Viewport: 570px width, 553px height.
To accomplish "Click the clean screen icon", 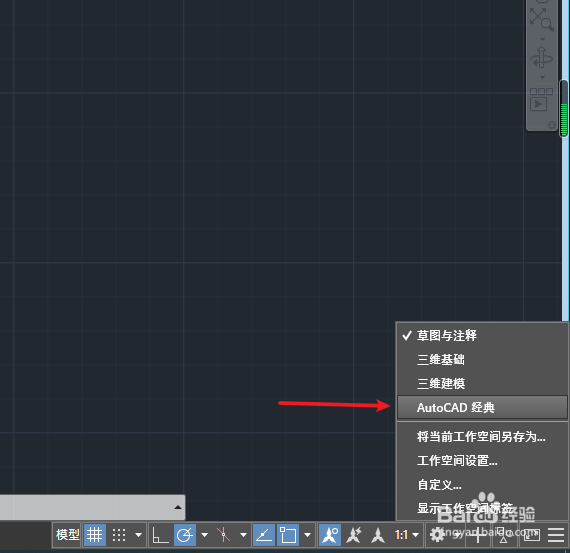I will coord(531,535).
